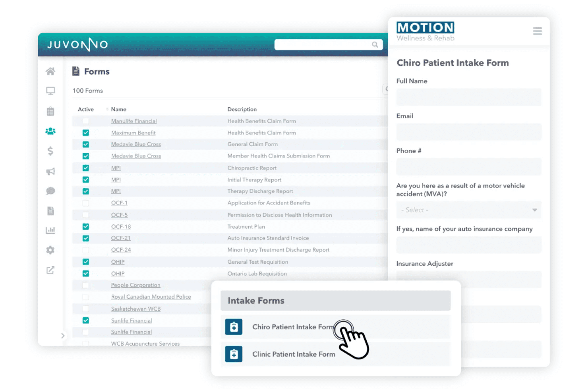Viewport: 588px width, 392px height.
Task: Open the clipboard icon in the sidebar
Action: point(50,111)
